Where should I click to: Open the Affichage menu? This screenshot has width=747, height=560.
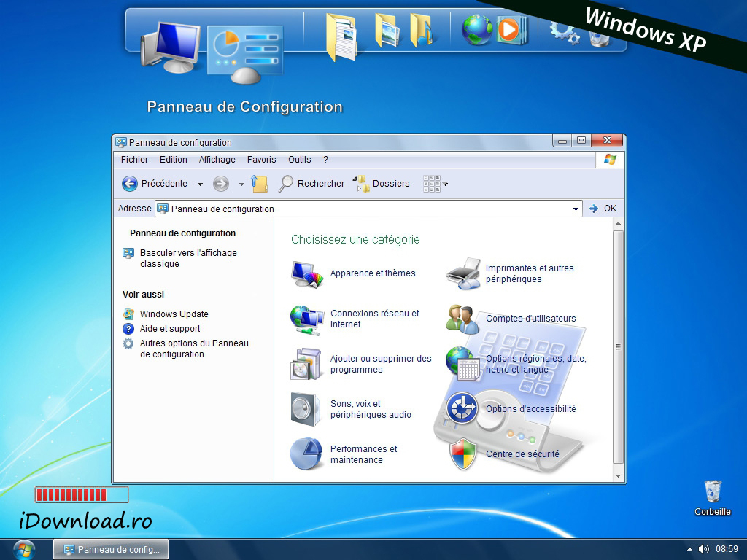coord(217,160)
